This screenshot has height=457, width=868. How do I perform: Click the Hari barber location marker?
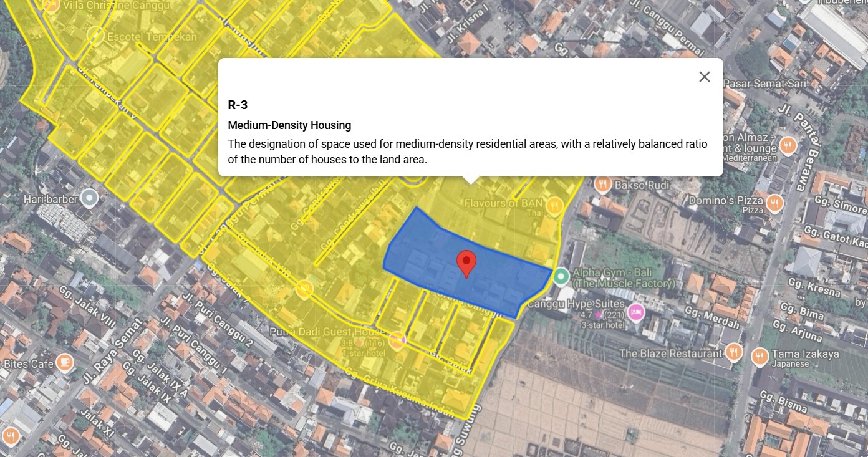89,199
